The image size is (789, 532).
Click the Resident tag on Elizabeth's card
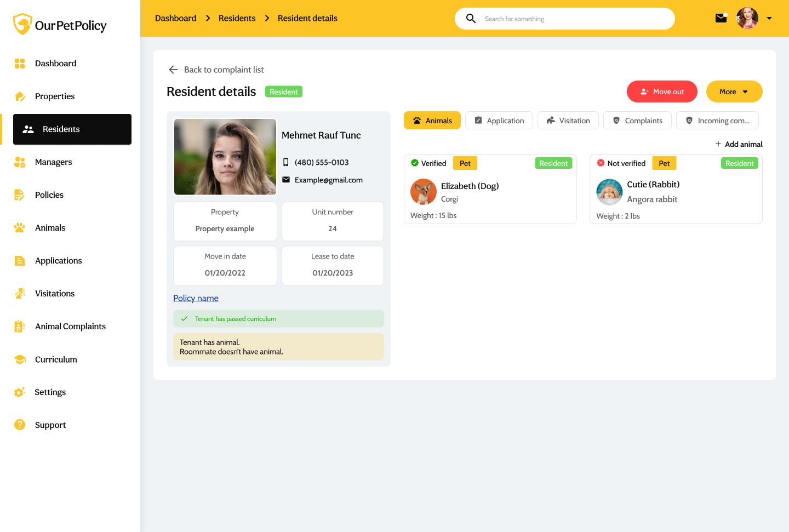tap(553, 163)
